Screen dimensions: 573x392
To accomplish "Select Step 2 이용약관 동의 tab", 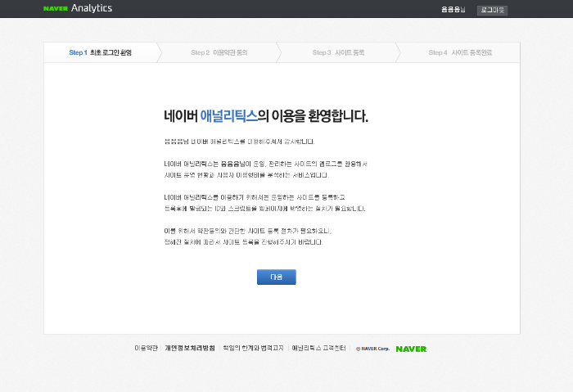I will [x=219, y=52].
